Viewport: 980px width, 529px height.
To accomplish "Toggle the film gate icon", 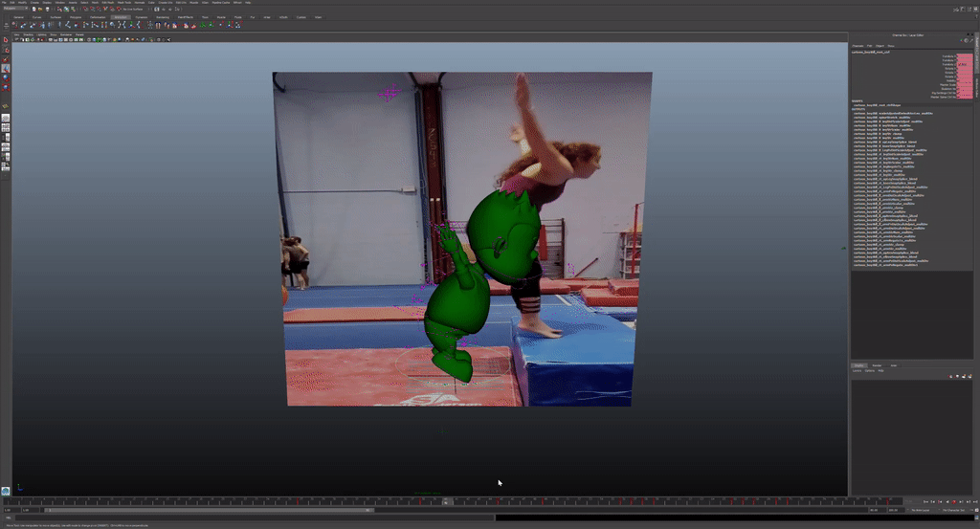I will point(56,39).
